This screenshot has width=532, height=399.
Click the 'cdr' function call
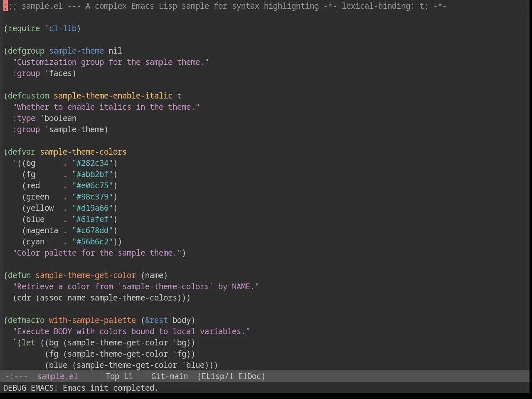(24, 298)
